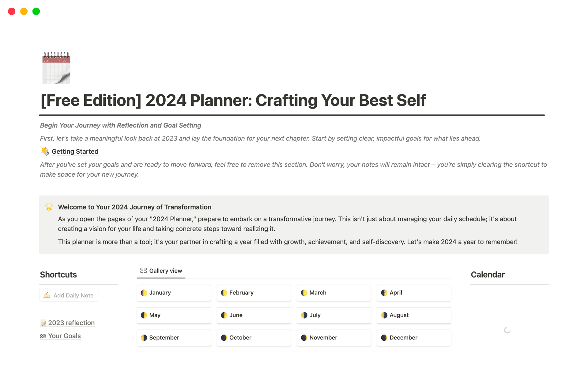Click the planner page title heading
588x368 pixels.
[x=233, y=100]
